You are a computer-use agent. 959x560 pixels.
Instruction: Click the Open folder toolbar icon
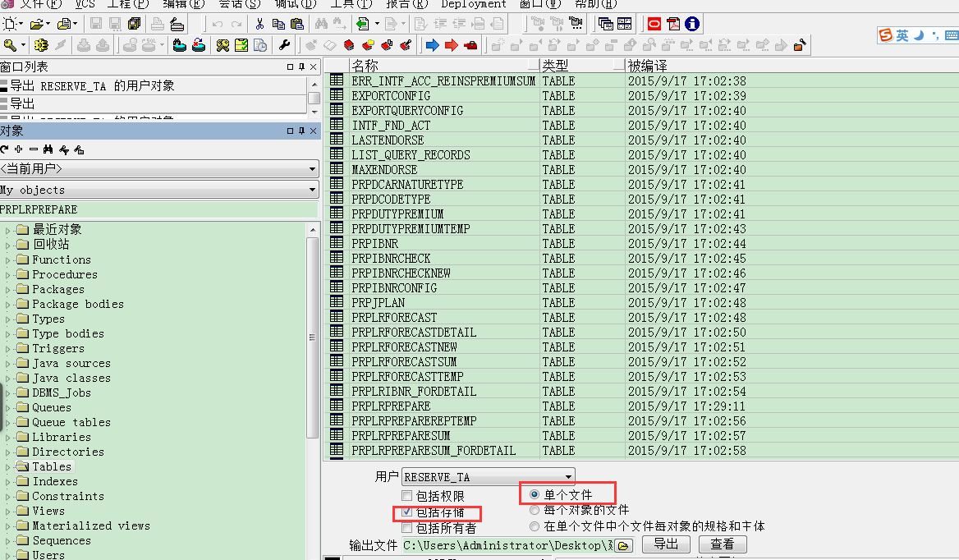pos(37,24)
